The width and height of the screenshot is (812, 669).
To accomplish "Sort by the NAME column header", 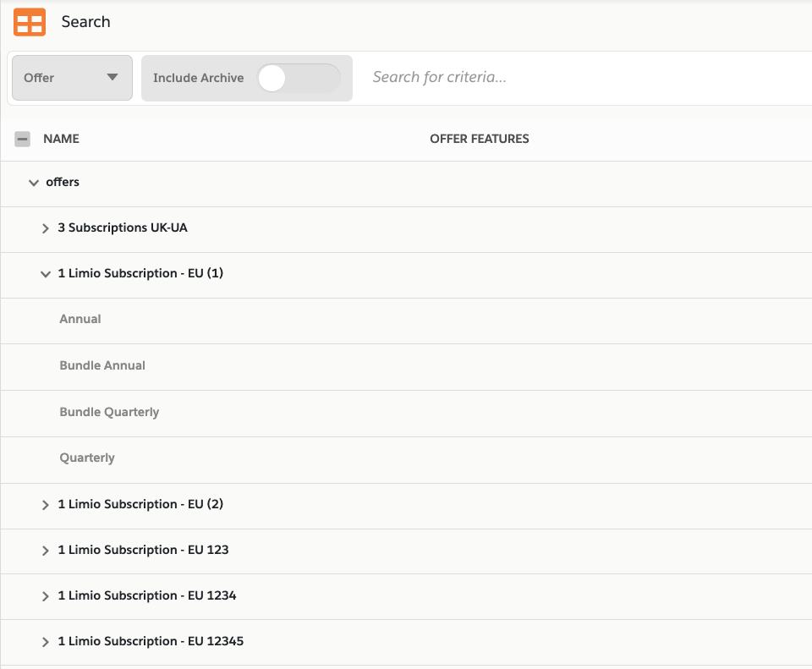I will 61,139.
